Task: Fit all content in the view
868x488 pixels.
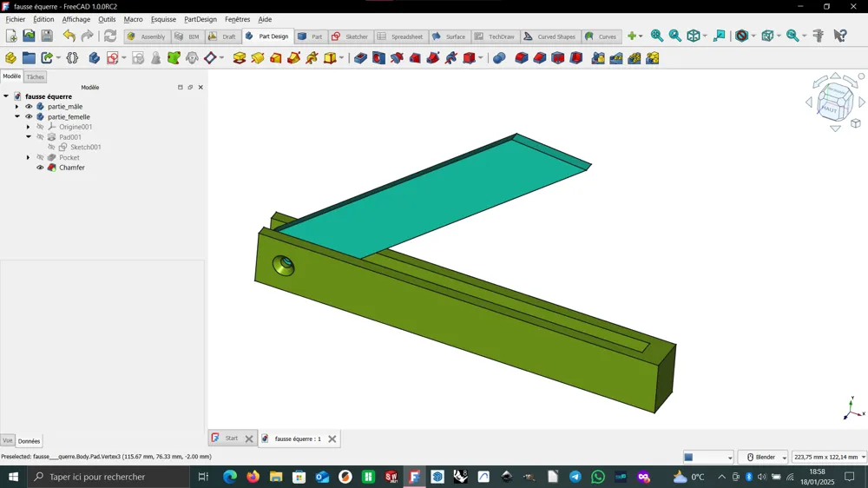Action: 657,36
